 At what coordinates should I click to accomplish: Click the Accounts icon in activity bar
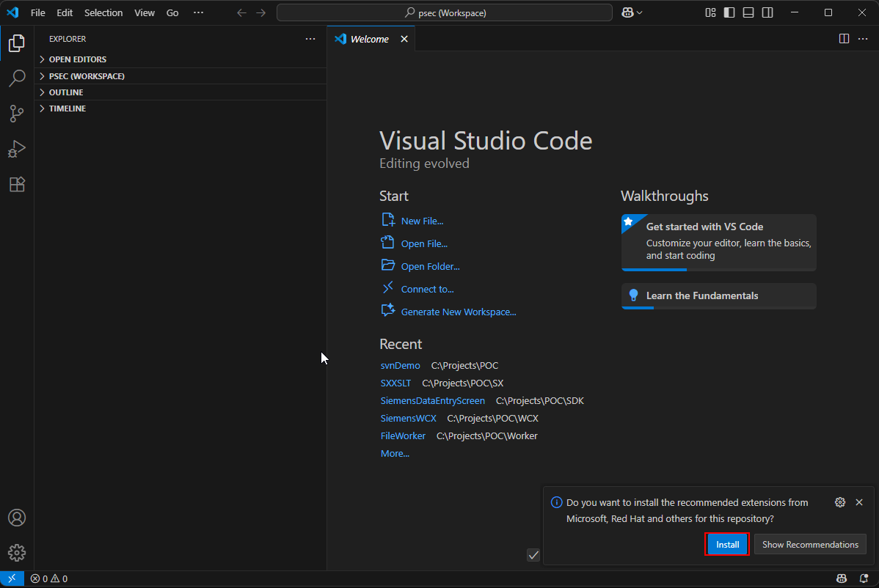click(17, 518)
